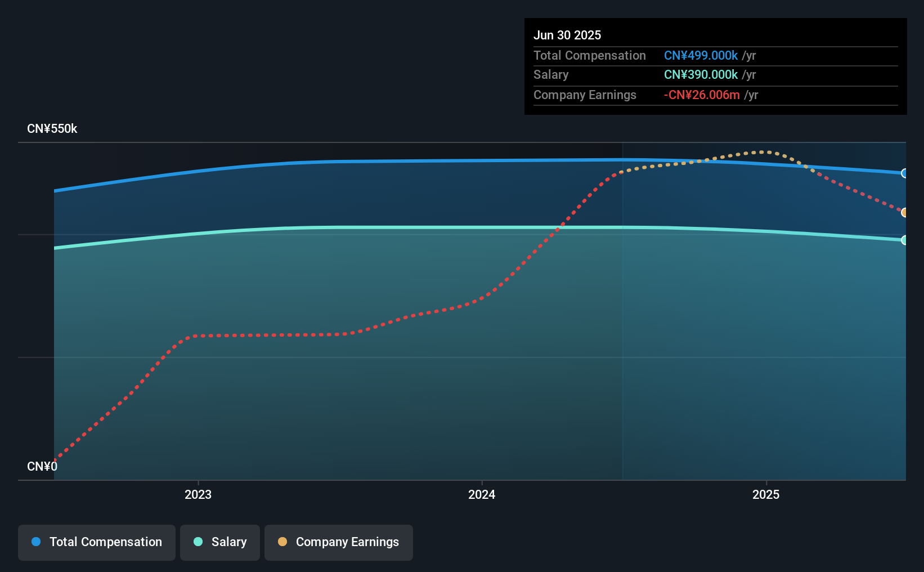The height and width of the screenshot is (572, 924).
Task: Click the blue Total Compensation legend dot
Action: (36, 542)
